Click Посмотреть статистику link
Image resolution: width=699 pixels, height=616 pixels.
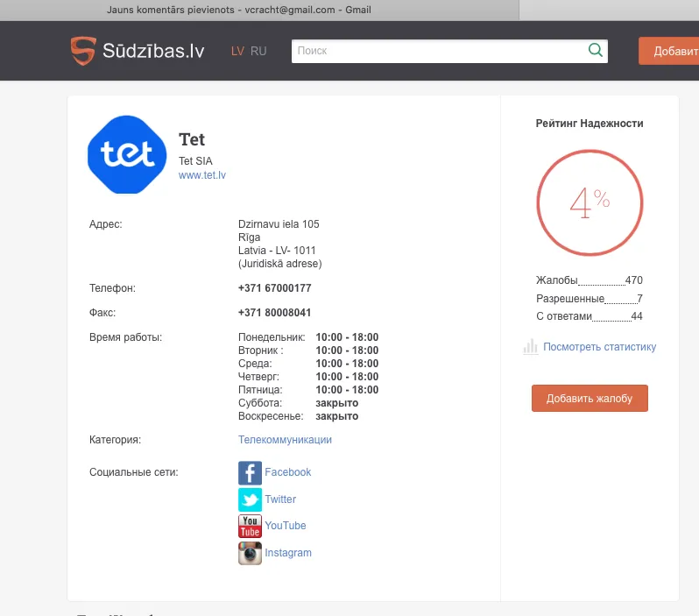[x=599, y=347]
